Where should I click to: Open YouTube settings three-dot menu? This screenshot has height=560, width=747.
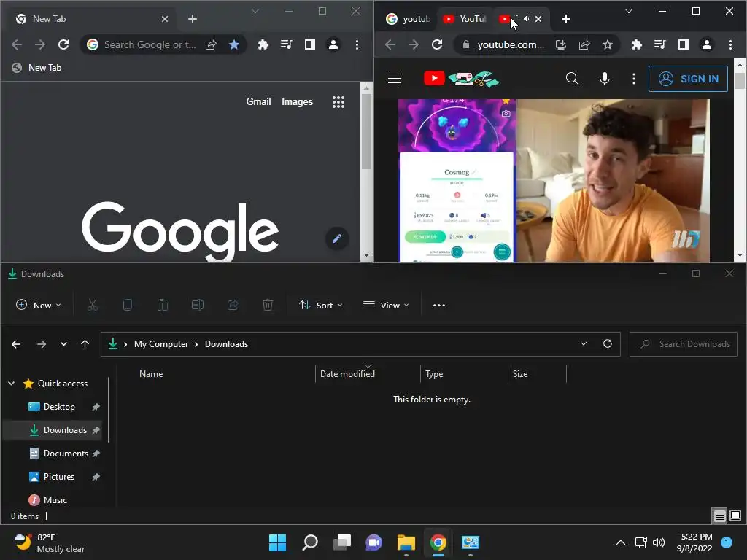tap(634, 79)
